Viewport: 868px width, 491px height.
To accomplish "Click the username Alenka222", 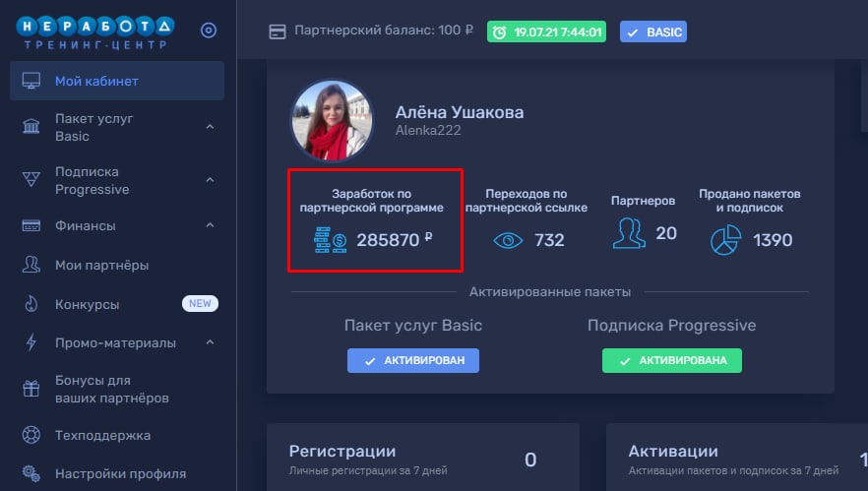I will [428, 130].
